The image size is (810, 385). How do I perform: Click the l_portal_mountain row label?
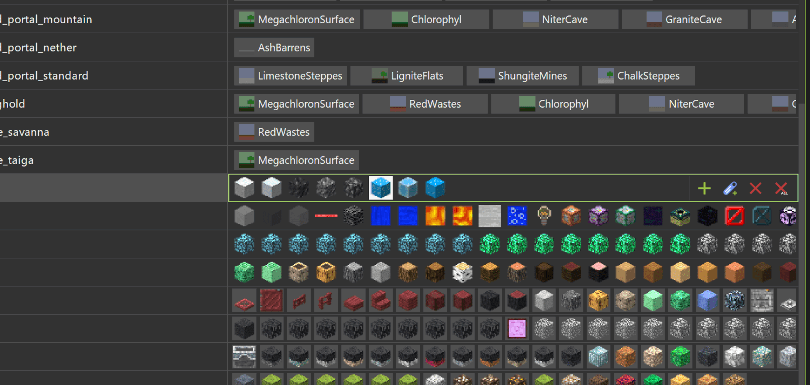pyautogui.click(x=46, y=20)
